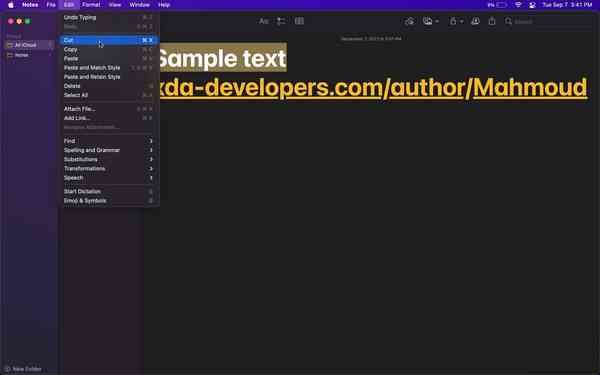Open the Notes application menu

pos(30,5)
